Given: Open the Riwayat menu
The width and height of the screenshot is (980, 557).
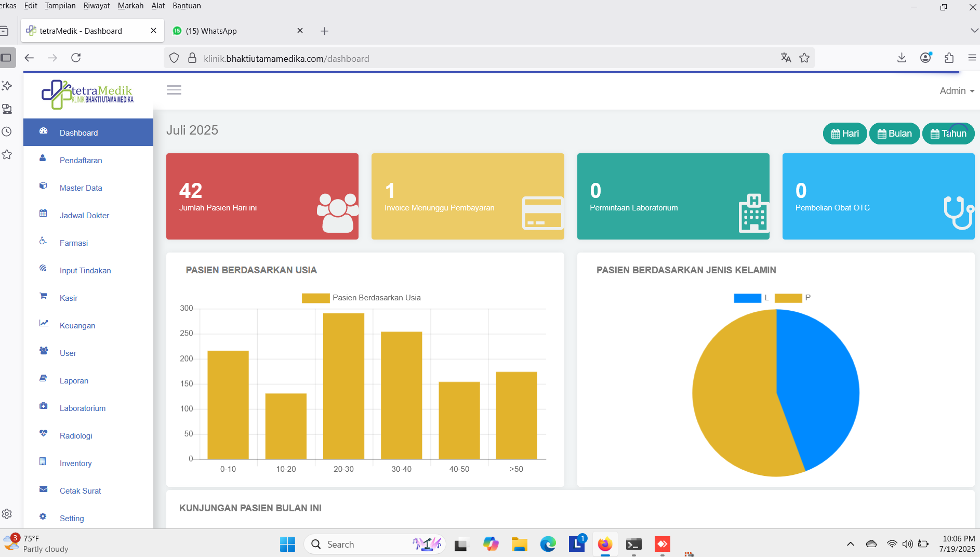Looking at the screenshot, I should coord(97,6).
